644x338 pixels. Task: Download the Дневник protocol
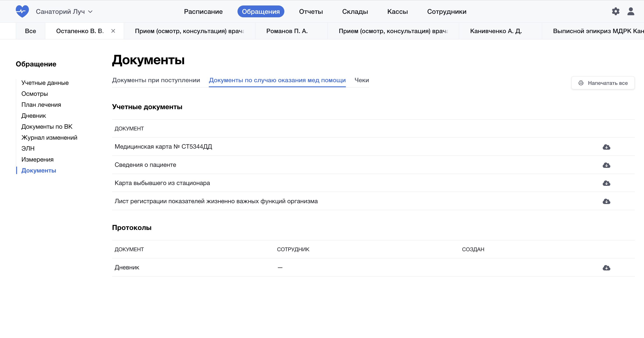tap(606, 268)
